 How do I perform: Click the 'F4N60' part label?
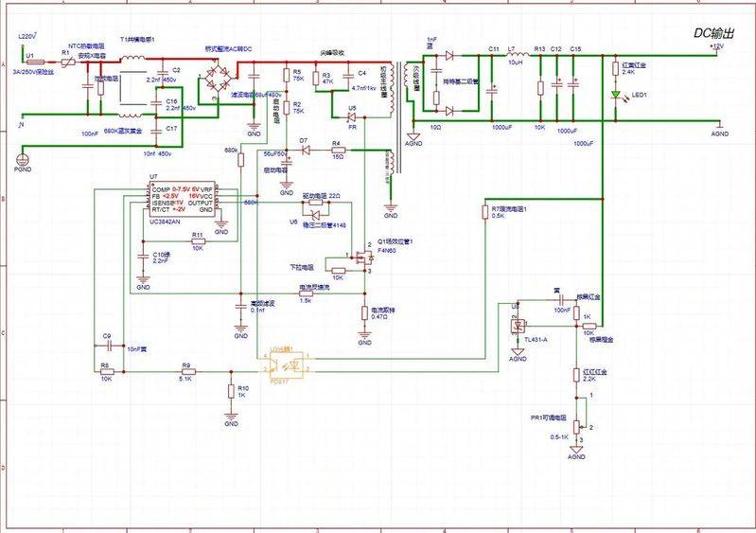387,250
